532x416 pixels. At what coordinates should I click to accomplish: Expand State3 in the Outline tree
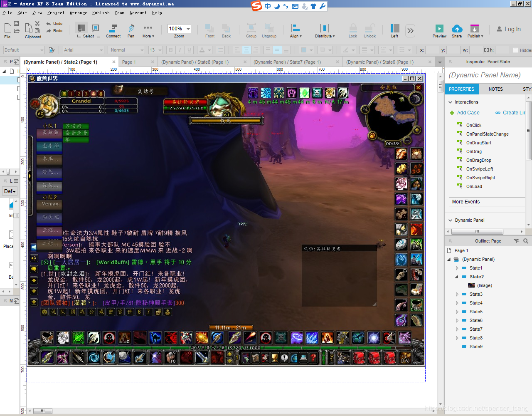click(457, 294)
